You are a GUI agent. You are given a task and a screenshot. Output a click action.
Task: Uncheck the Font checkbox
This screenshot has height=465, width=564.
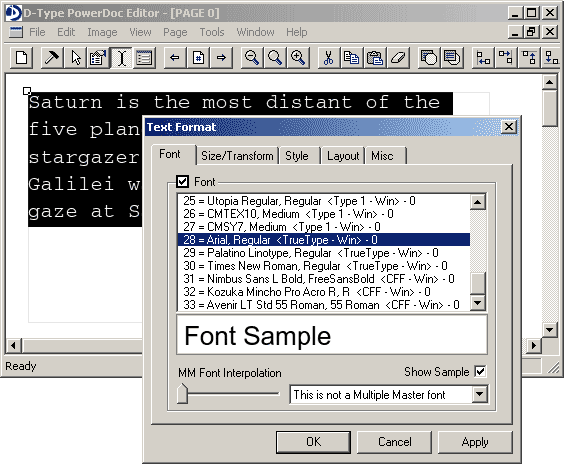pos(182,182)
